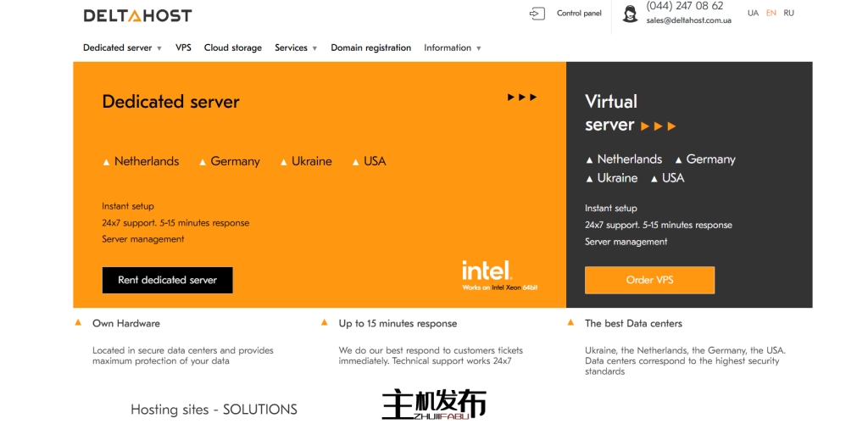The image size is (868, 435).
Task: Open the Information menu
Action: point(448,47)
